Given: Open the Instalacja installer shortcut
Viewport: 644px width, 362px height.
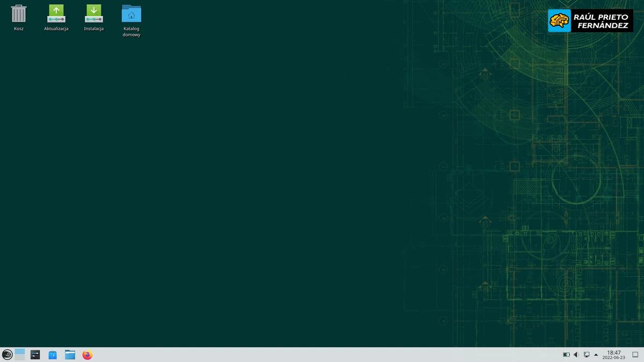Looking at the screenshot, I should coord(93,13).
